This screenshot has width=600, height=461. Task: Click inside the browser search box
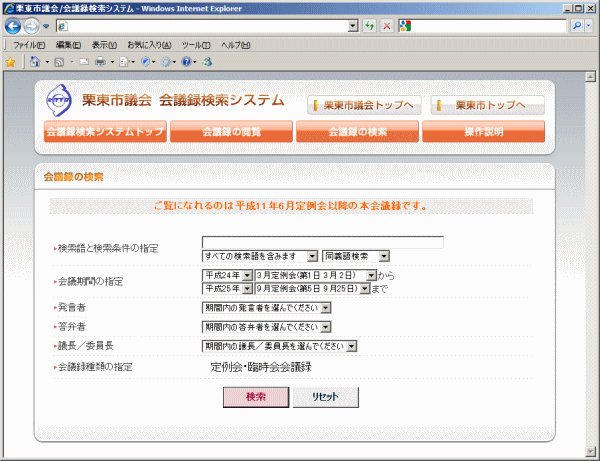488,26
